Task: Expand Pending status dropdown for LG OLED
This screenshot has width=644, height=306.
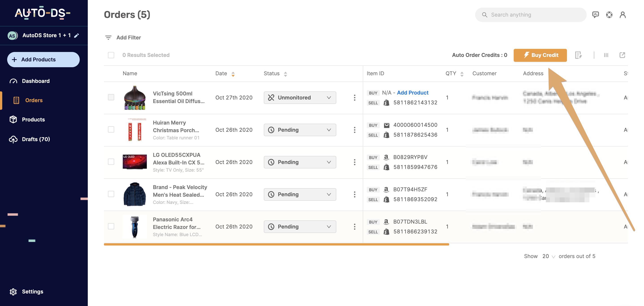Action: pyautogui.click(x=300, y=162)
